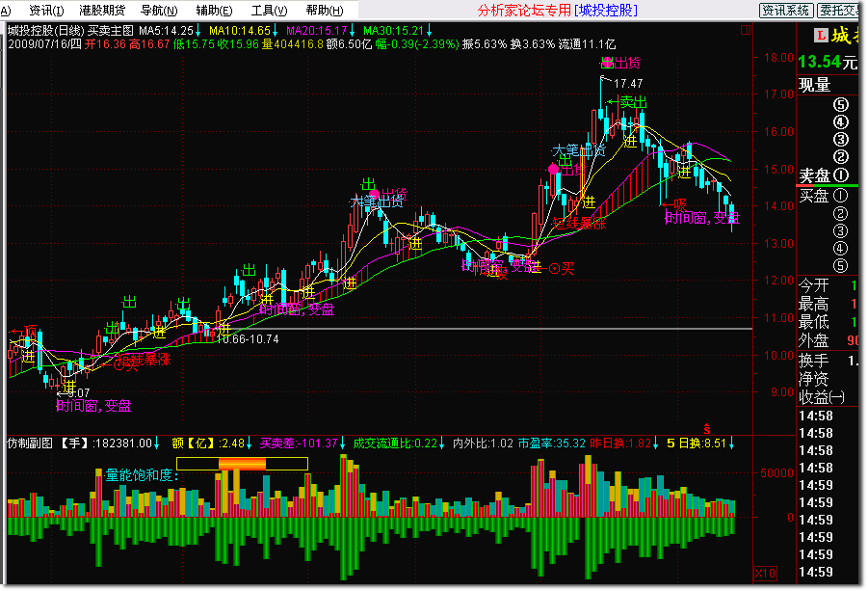This screenshot has width=868, height=591.
Task: Click the 资讯系统 button
Action: pos(785,10)
